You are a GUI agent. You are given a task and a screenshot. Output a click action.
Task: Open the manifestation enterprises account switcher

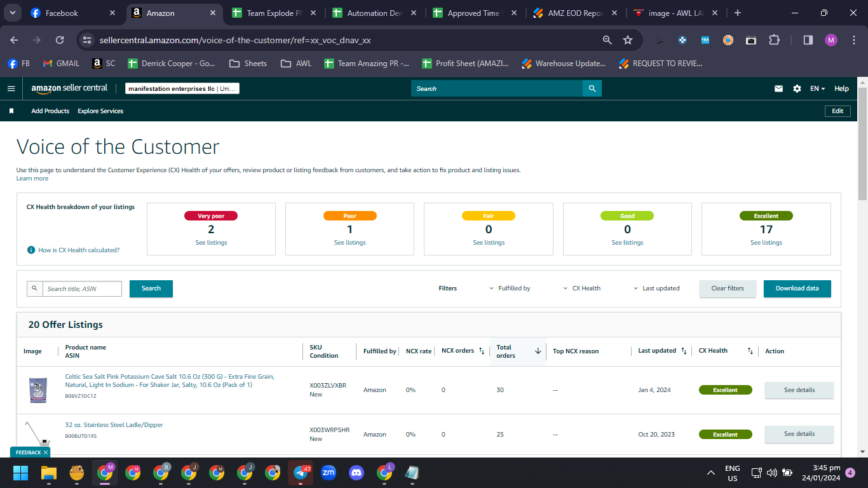point(182,89)
